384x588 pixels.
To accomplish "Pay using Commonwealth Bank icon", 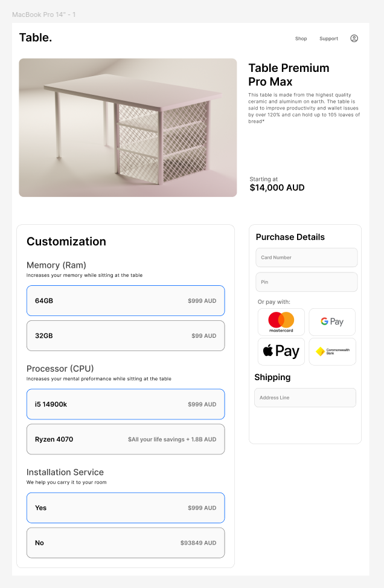I will 332,351.
